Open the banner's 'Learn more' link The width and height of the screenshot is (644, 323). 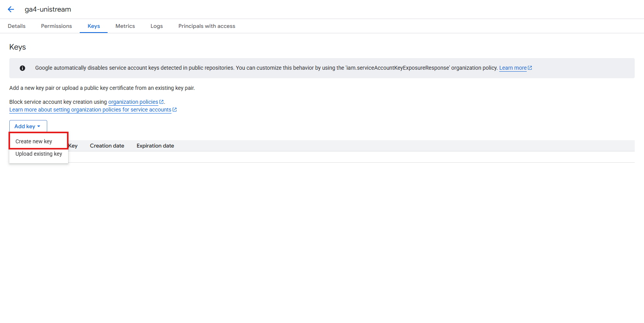(x=512, y=68)
